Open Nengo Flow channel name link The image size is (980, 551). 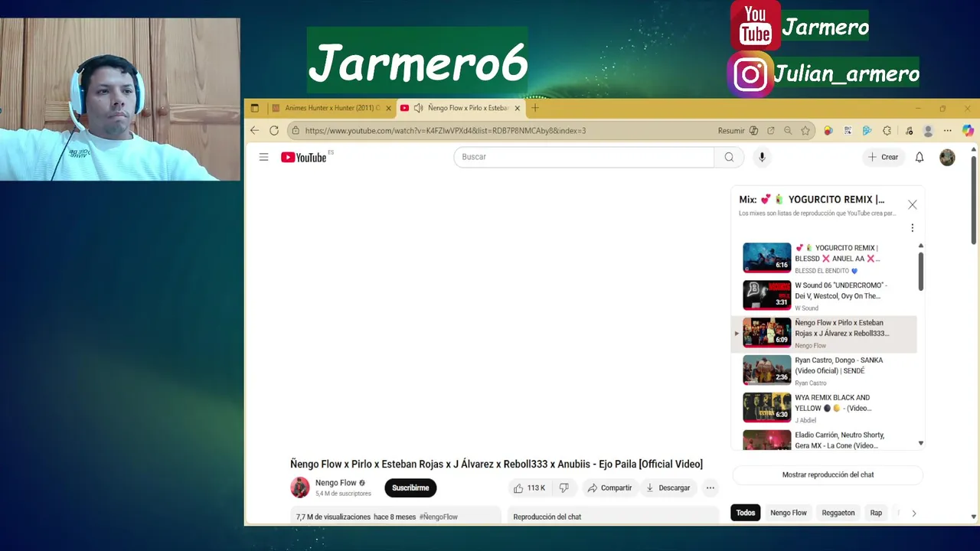pos(336,483)
